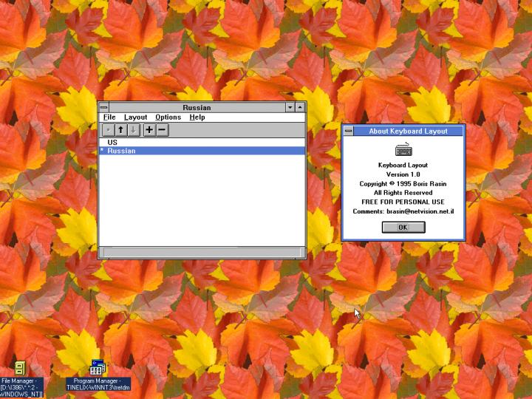The height and width of the screenshot is (399, 532).
Task: Open the Help menu
Action: [197, 117]
